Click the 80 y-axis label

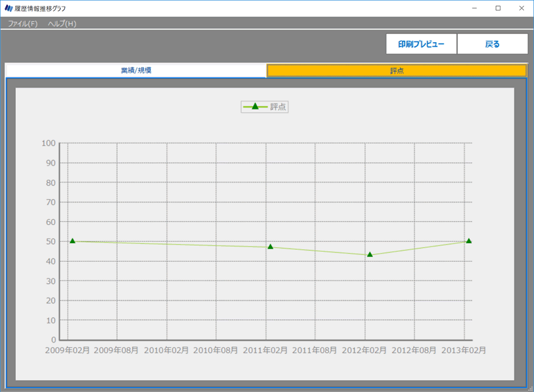coord(51,183)
